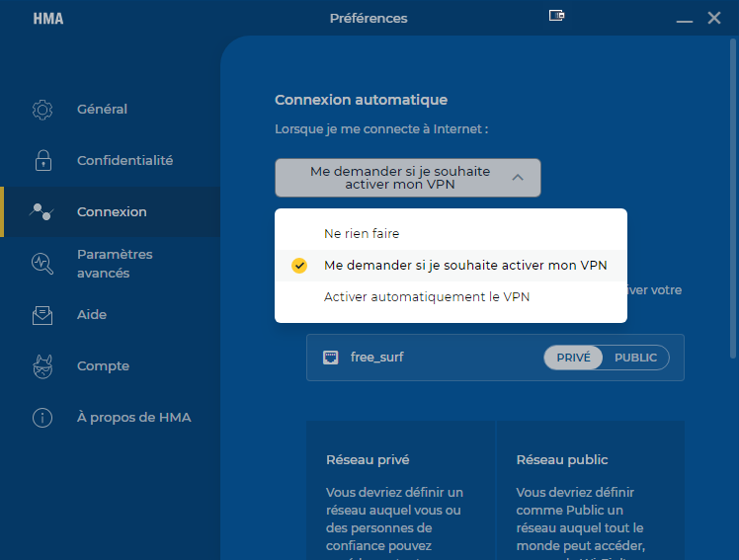Open the Confidentialité section
The height and width of the screenshot is (560, 739).
pos(111,161)
